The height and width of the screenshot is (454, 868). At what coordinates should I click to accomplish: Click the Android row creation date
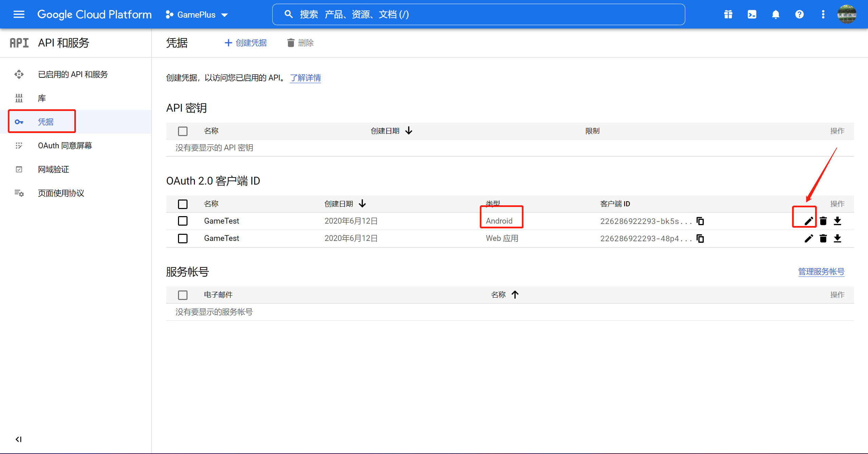coord(351,221)
